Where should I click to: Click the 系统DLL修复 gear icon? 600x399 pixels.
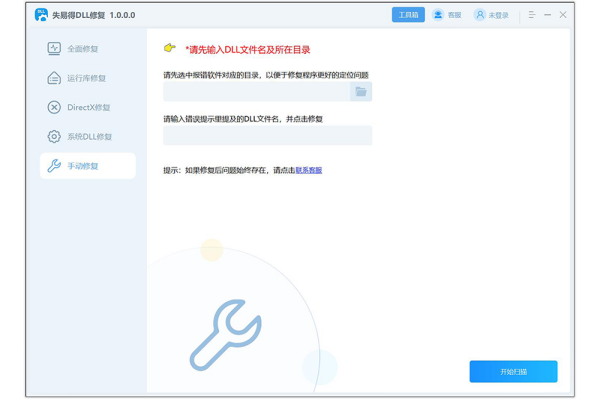pyautogui.click(x=54, y=137)
